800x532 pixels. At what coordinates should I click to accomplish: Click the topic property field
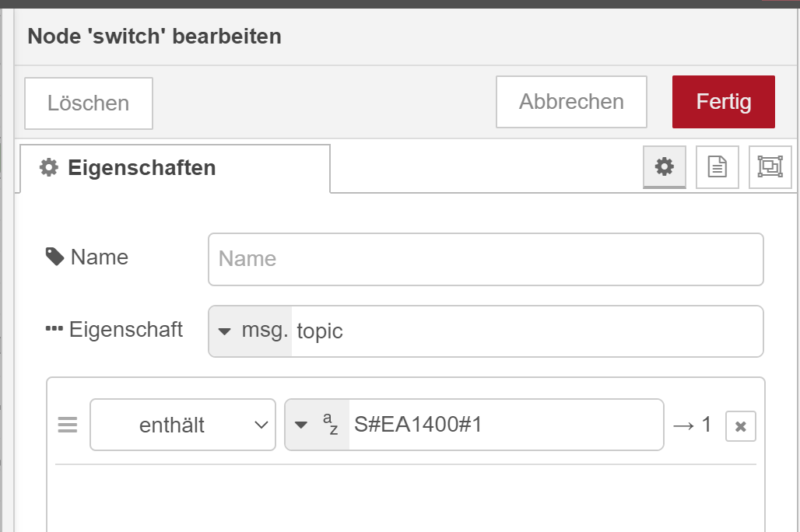(527, 331)
